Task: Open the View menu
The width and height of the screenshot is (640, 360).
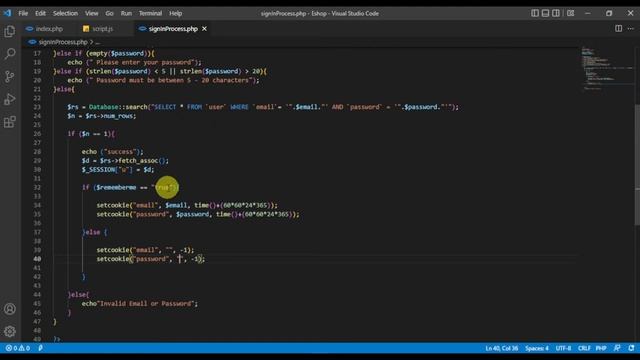Action: point(91,13)
